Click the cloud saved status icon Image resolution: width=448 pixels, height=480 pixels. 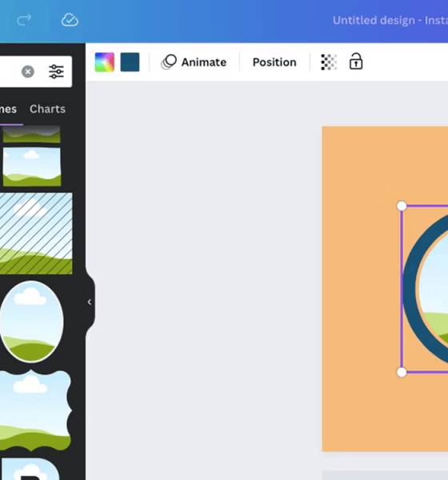coord(70,20)
